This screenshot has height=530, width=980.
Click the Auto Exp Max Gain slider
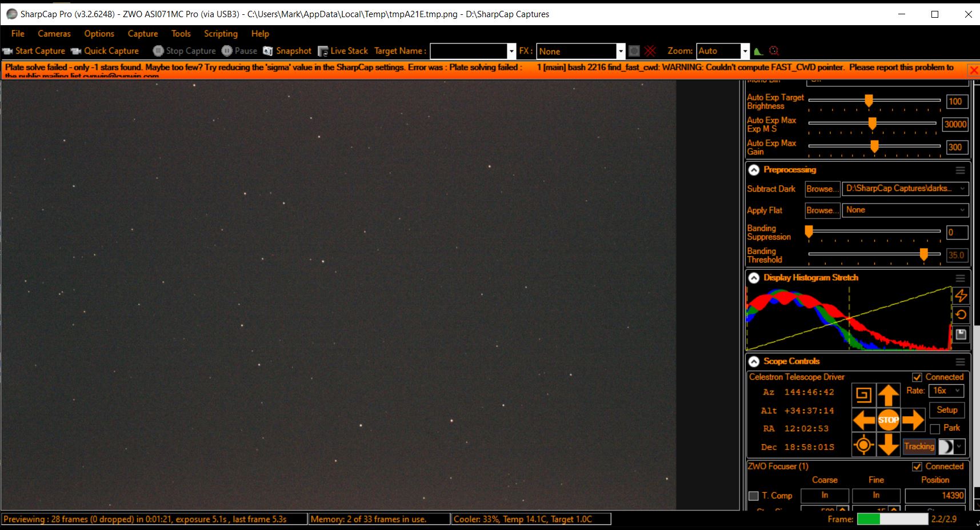coord(874,147)
